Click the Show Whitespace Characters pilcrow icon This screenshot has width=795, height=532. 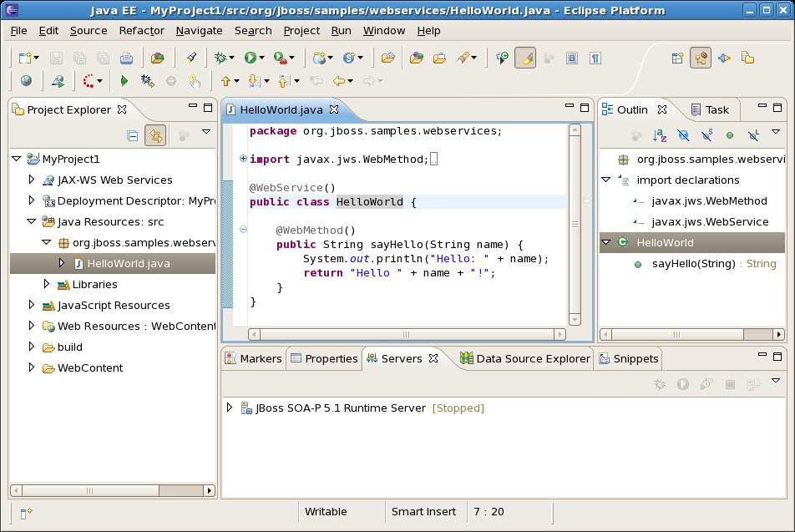point(595,58)
